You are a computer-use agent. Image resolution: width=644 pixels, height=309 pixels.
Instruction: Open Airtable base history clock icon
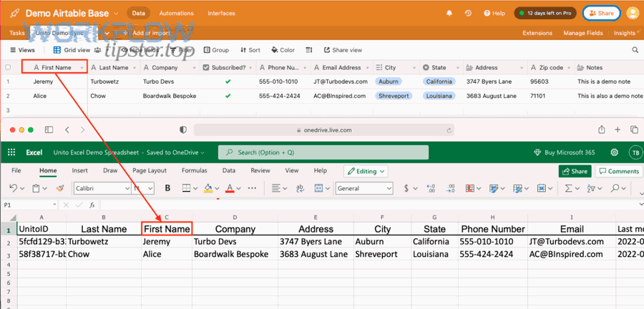(468, 13)
